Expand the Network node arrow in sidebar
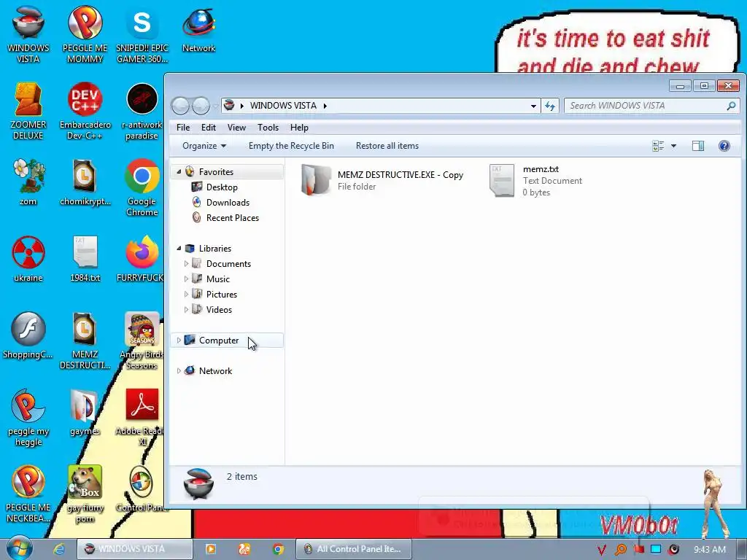This screenshot has width=747, height=560. point(179,370)
